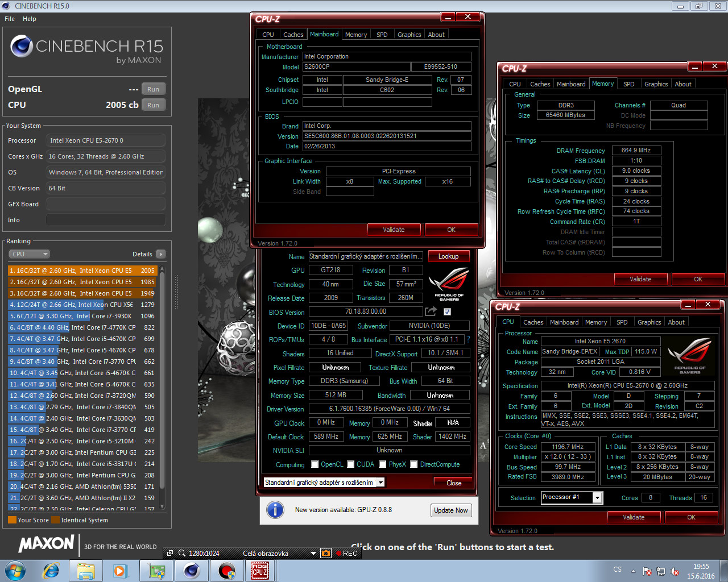The width and height of the screenshot is (728, 582).
Task: Click the CS language indicator in tray
Action: tap(618, 569)
